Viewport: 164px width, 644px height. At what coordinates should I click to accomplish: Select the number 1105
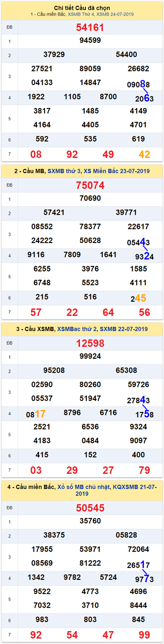(72, 97)
